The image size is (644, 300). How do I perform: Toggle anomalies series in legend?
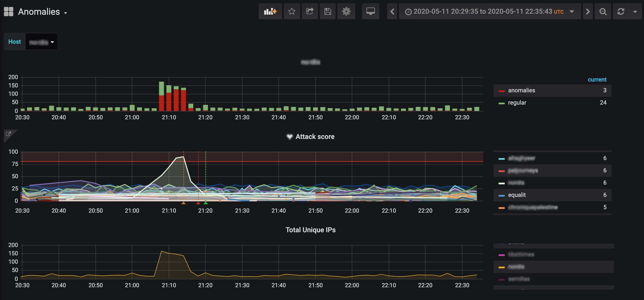point(521,90)
